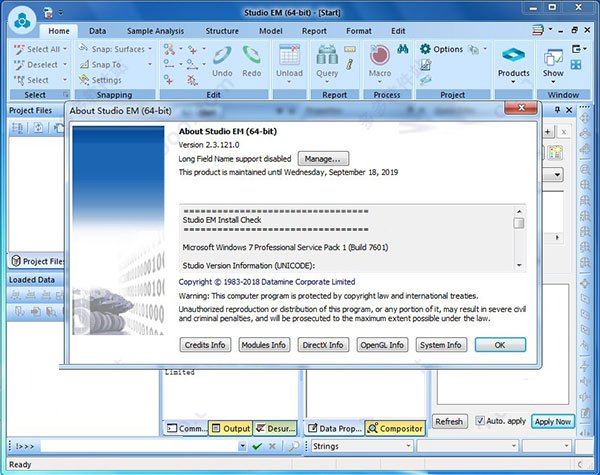Click the System Info button
This screenshot has width=600, height=475.
click(440, 345)
